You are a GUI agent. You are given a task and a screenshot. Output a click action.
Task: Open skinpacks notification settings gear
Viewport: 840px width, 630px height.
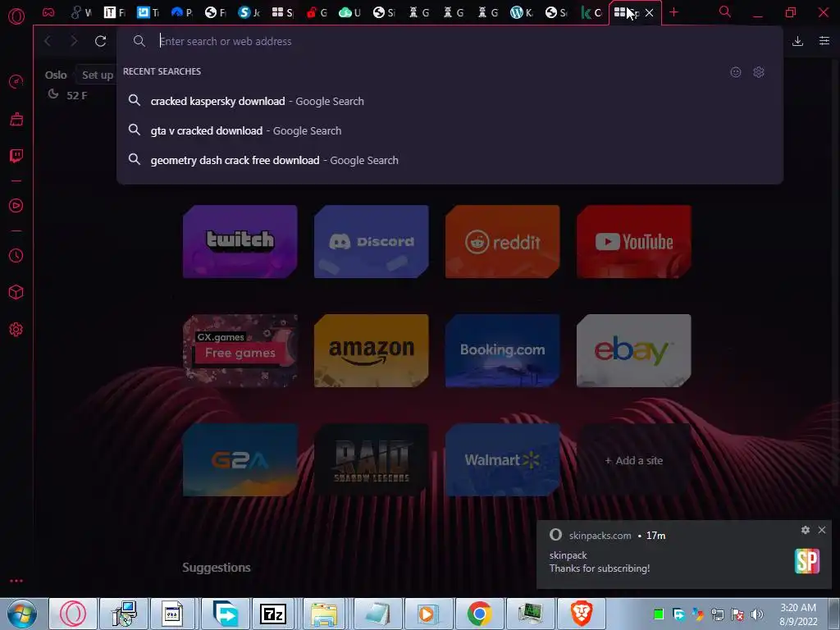806,530
